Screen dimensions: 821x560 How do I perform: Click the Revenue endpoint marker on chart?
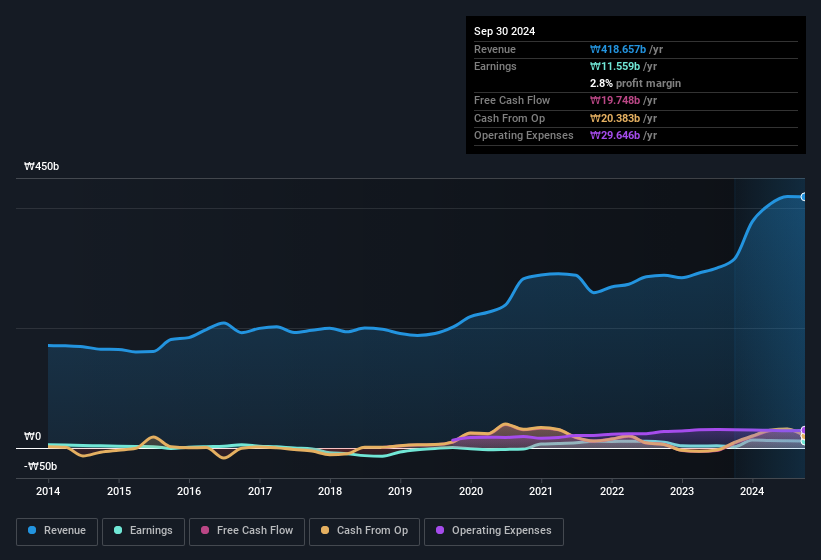(x=803, y=197)
